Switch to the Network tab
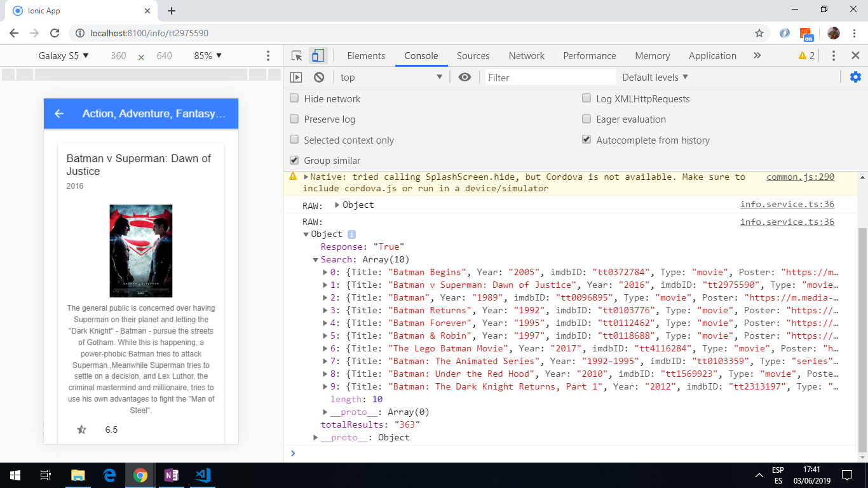The height and width of the screenshot is (488, 868). pyautogui.click(x=527, y=56)
